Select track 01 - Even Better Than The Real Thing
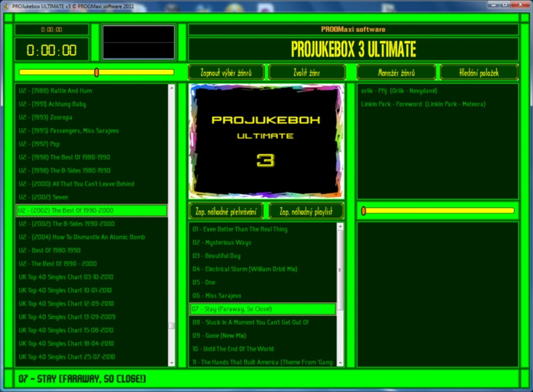 (263, 229)
